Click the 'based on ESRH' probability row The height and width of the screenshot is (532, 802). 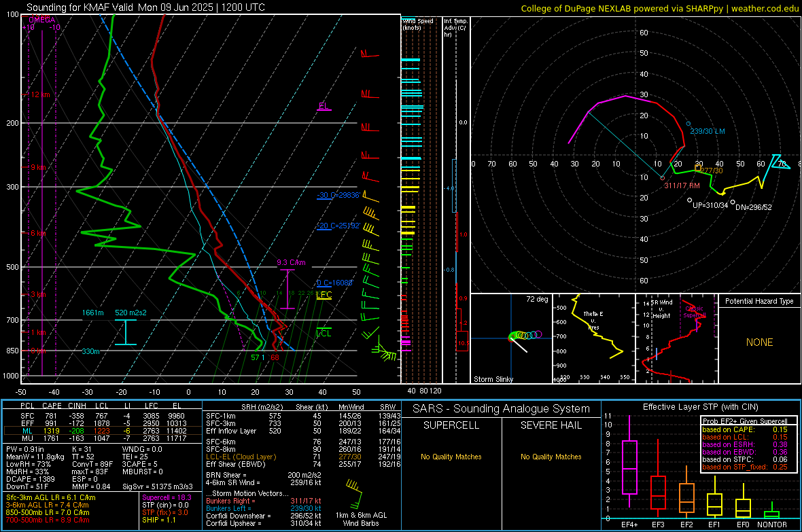745,444
